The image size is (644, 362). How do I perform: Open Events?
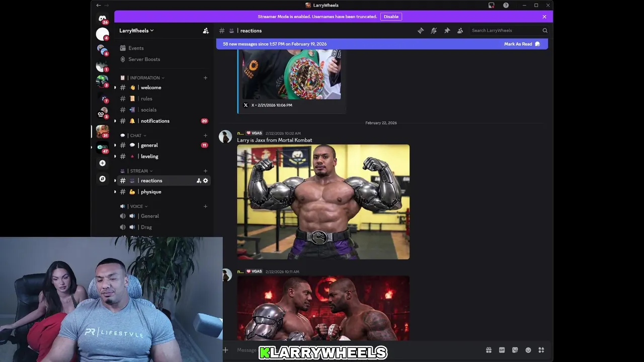coord(164,48)
